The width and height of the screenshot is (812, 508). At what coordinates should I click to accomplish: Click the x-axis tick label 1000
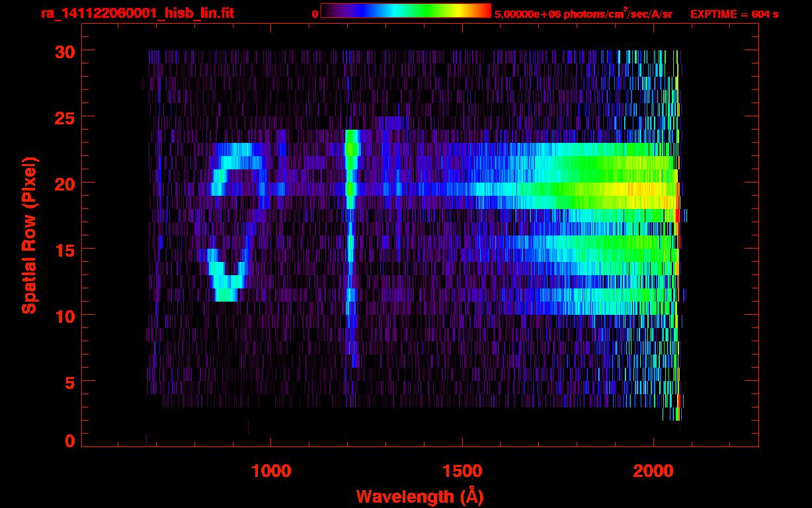coord(271,471)
